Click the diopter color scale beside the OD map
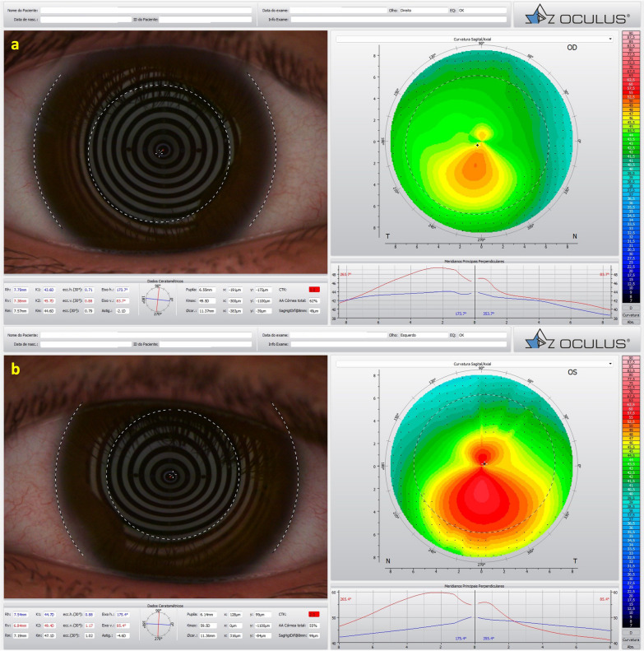Viewport: 644px width, 651px height. 631,167
